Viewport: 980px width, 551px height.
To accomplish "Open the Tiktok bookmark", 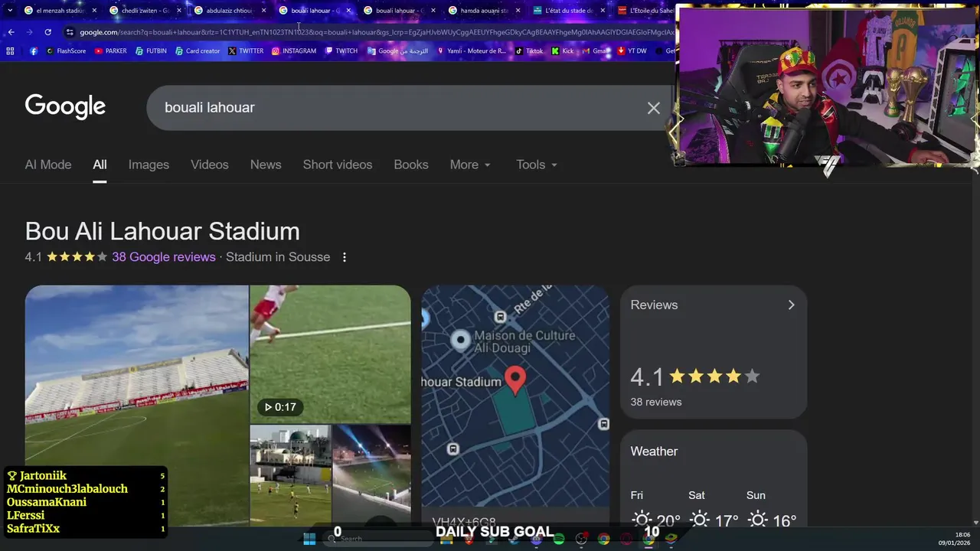I will [529, 51].
